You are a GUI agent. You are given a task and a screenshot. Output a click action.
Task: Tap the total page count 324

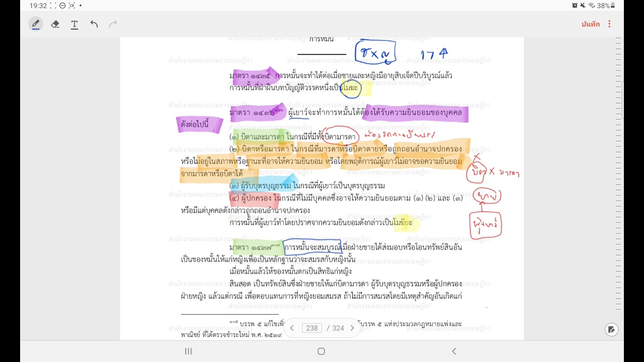click(338, 328)
